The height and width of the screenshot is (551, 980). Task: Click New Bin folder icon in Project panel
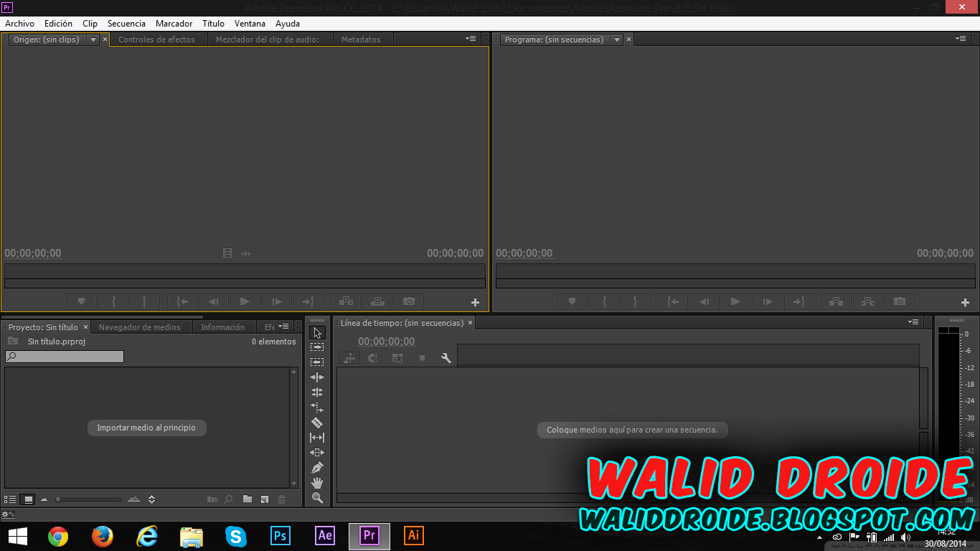(248, 499)
